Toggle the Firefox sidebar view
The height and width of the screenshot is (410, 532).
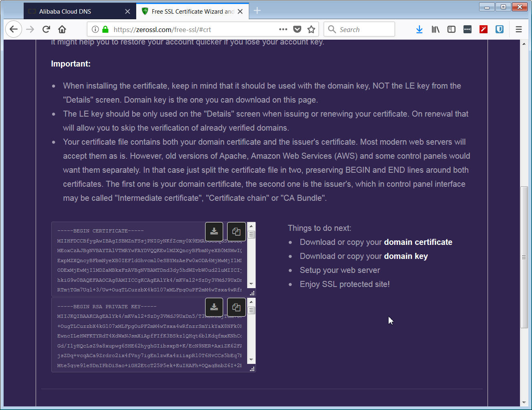point(451,29)
